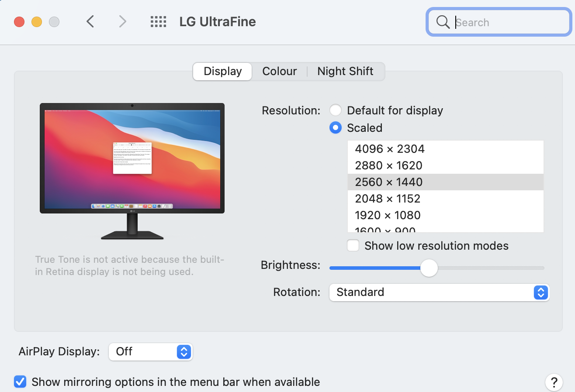Open the Night Shift tab
The height and width of the screenshot is (392, 575).
click(345, 71)
